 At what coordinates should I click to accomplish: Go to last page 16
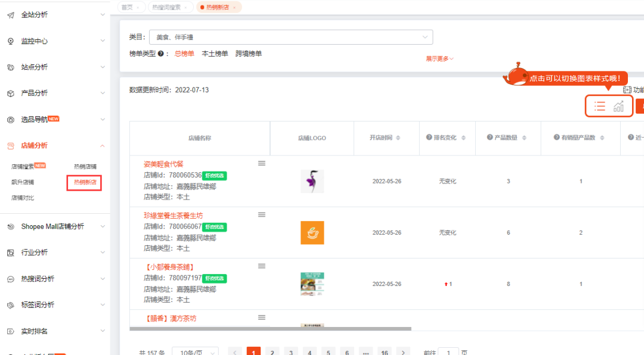pos(385,352)
